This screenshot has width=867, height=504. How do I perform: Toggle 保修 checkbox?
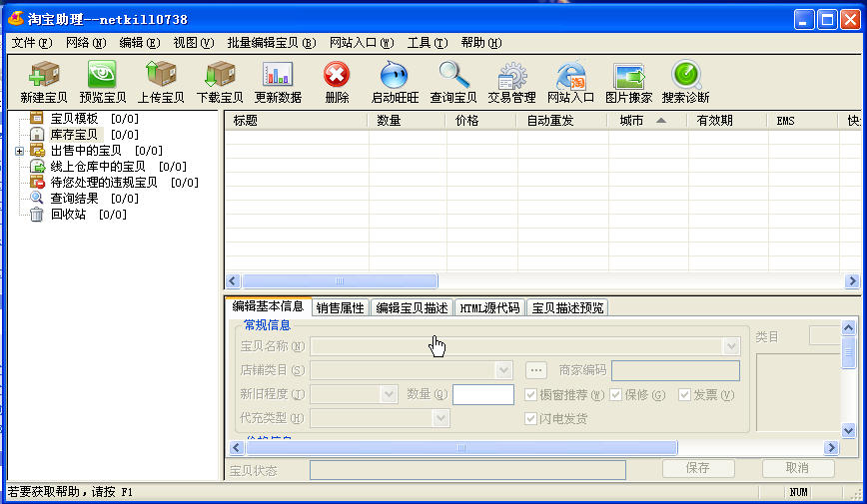[616, 394]
